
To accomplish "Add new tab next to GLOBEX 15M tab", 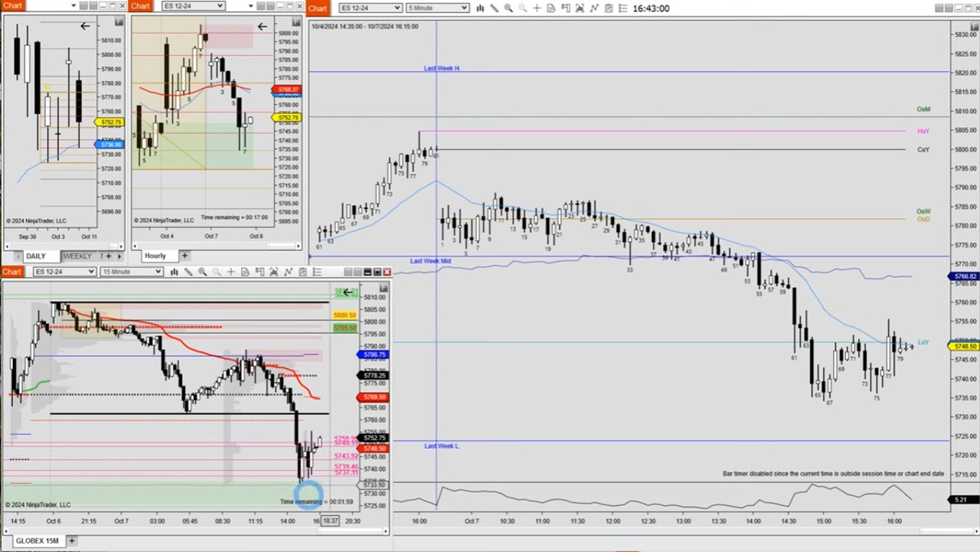I will click(72, 541).
